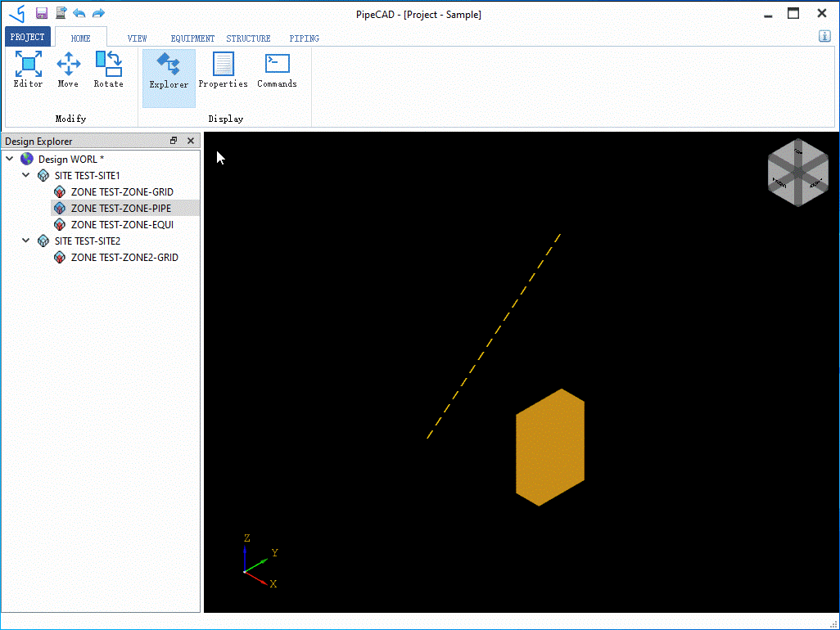
Task: Switch to the STRUCTURE ribbon tab
Action: pos(248,38)
